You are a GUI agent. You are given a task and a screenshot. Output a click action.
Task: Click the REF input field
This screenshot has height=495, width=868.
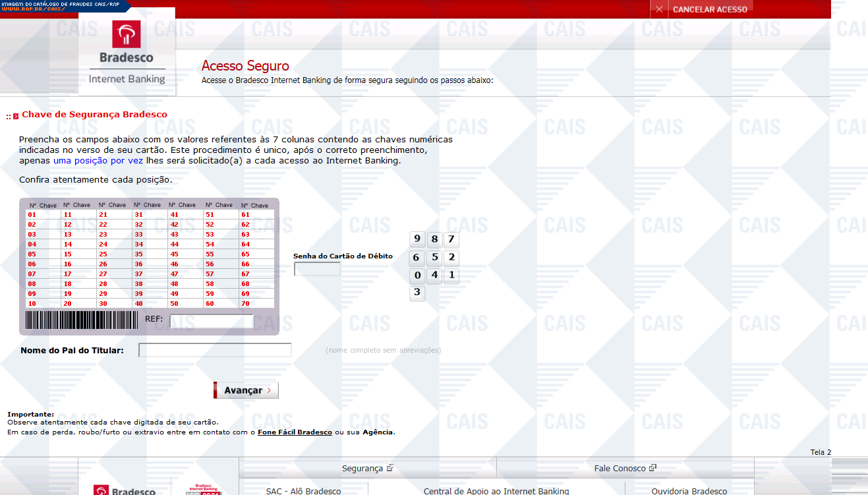211,321
